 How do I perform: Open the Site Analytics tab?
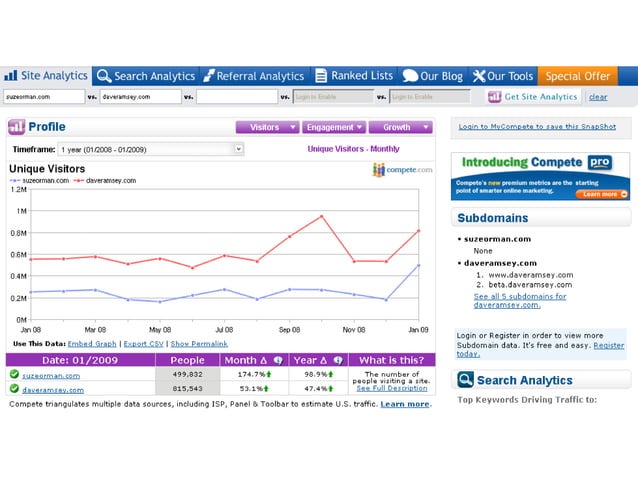[46, 76]
